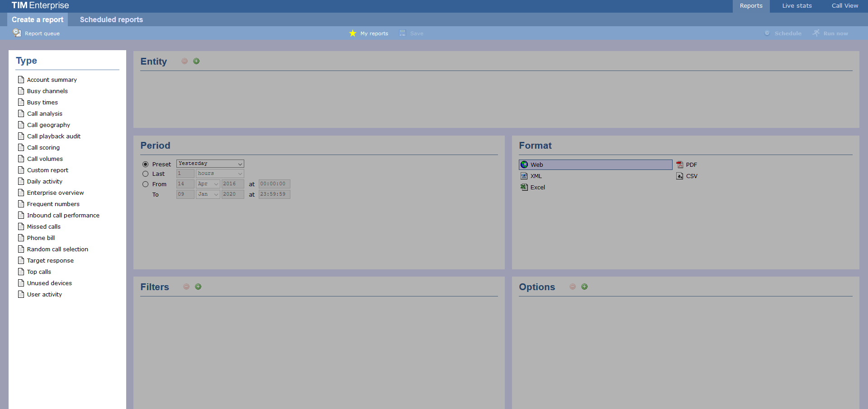Choose the Call volumes report type
Image resolution: width=868 pixels, height=409 pixels.
coord(45,159)
